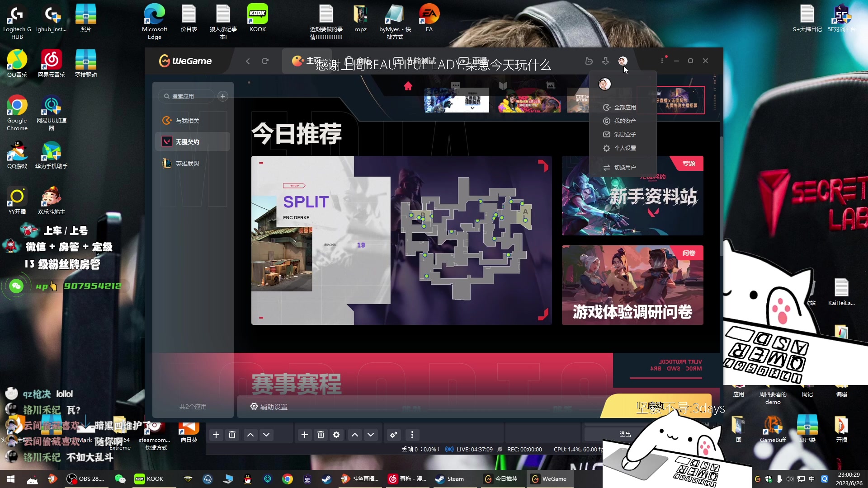
Task: Remove source with OBS second trash icon
Action: coord(321,435)
